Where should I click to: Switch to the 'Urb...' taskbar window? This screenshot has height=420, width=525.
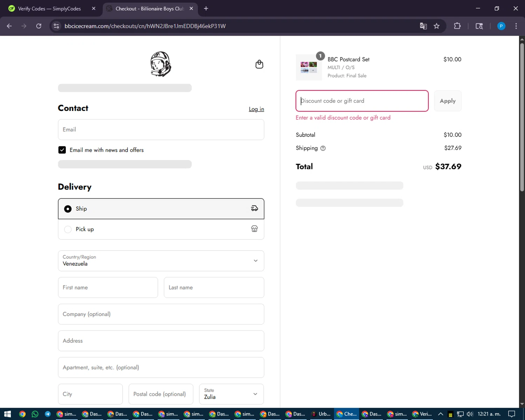321,414
